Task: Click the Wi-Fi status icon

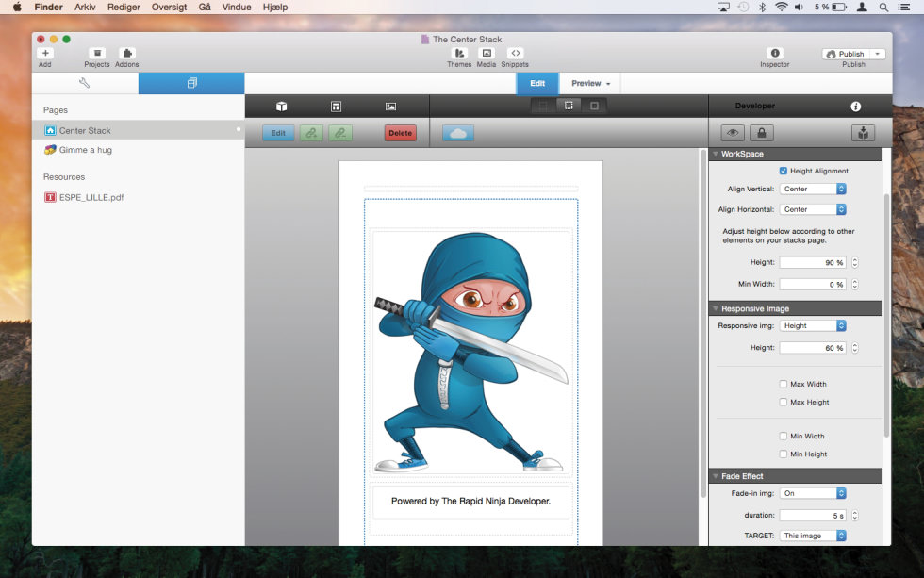Action: pyautogui.click(x=782, y=7)
